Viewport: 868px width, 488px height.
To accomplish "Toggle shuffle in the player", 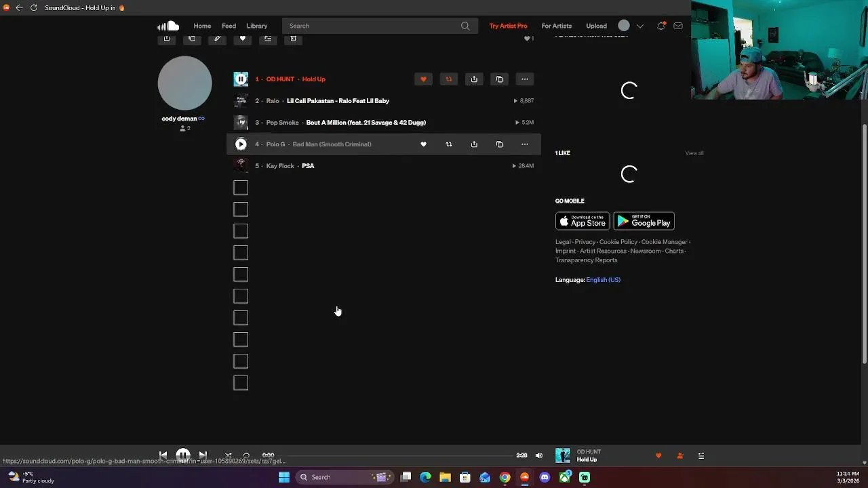I will coord(228,455).
